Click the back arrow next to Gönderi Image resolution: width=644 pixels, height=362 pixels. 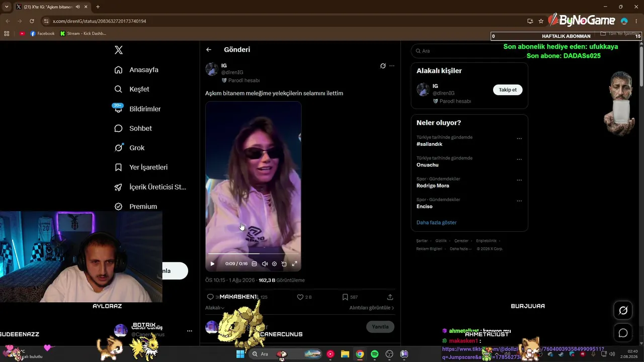[209, 50]
